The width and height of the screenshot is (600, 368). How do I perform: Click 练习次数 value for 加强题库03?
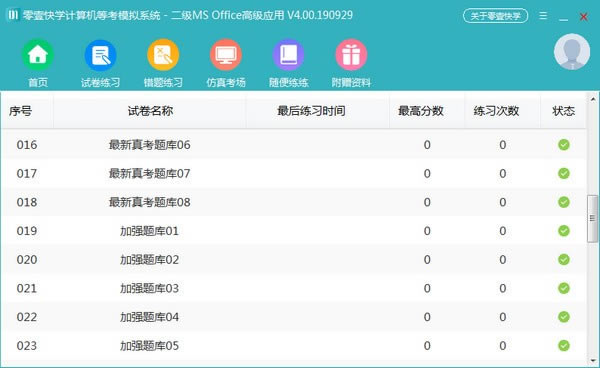[502, 288]
